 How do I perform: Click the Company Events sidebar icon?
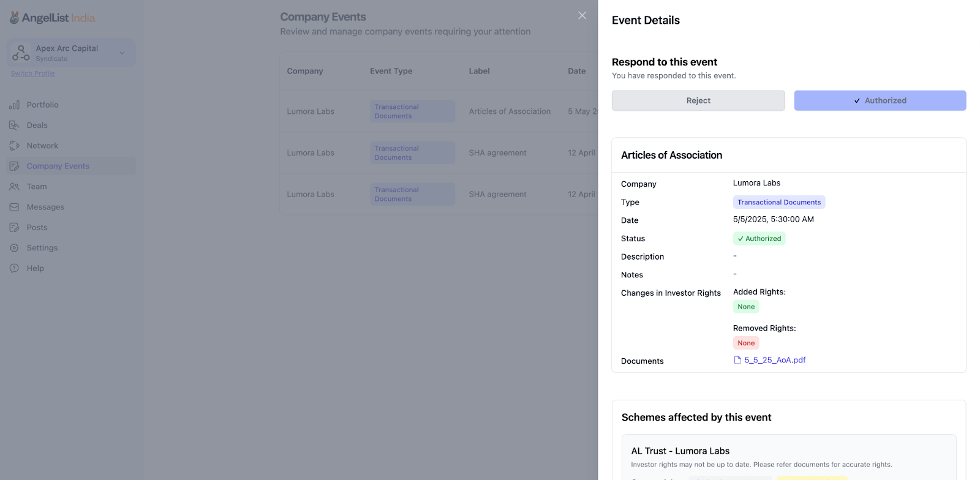14,166
